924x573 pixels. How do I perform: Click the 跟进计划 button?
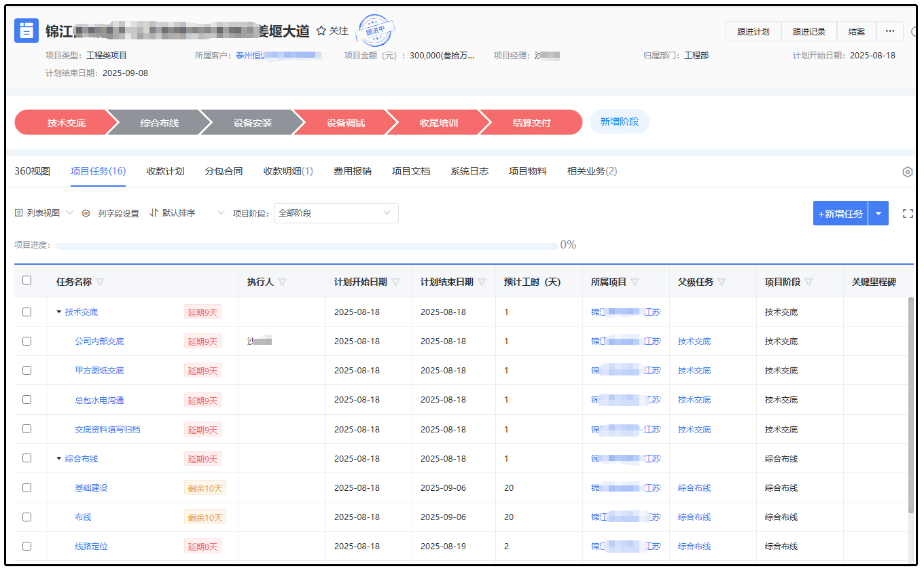(x=753, y=31)
